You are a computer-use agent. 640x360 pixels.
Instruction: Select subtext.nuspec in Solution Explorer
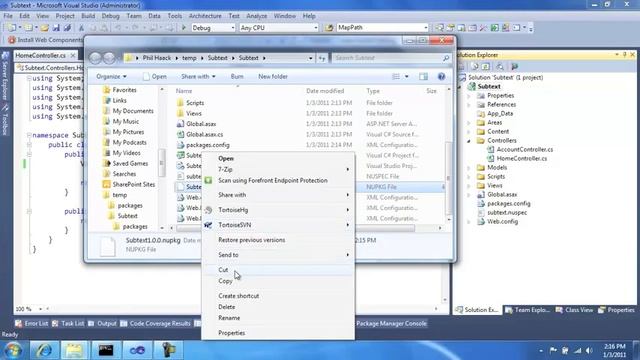tap(507, 213)
